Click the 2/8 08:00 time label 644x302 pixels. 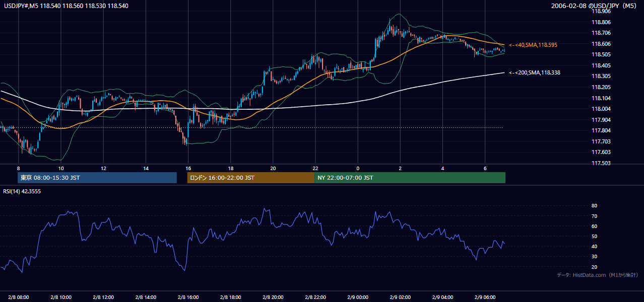click(x=19, y=297)
